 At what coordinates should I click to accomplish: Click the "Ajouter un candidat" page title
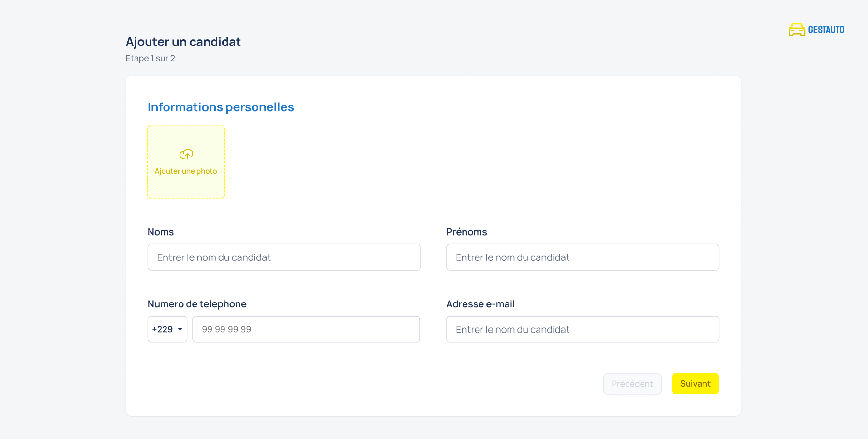pyautogui.click(x=183, y=42)
